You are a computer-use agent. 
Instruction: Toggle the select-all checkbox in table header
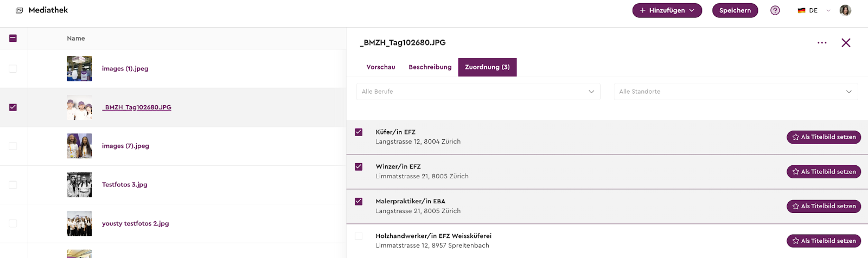(13, 38)
